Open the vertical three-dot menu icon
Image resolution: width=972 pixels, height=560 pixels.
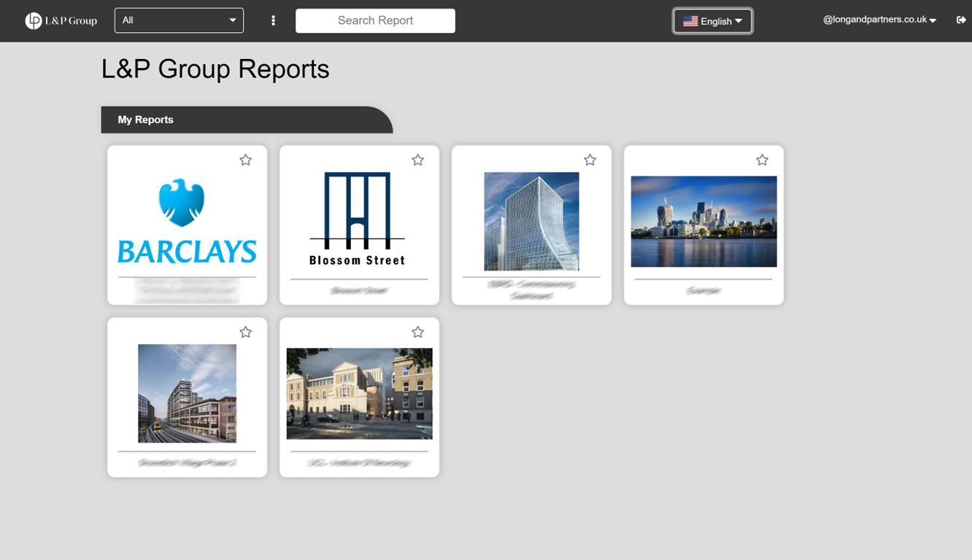(273, 20)
